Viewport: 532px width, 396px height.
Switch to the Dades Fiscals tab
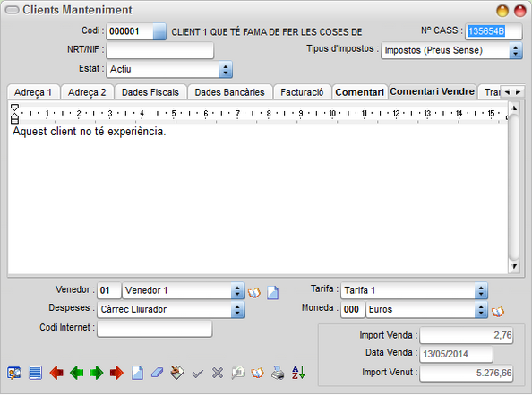click(x=150, y=92)
